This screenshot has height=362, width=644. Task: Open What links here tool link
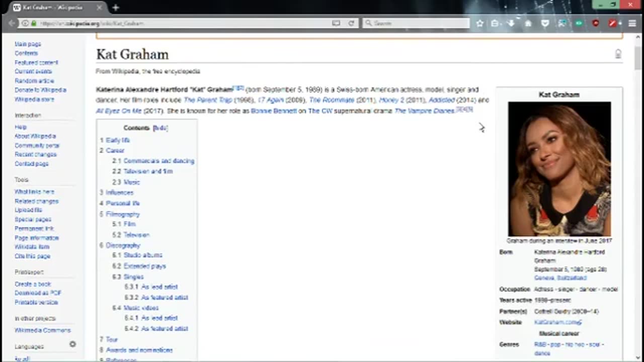[34, 192]
